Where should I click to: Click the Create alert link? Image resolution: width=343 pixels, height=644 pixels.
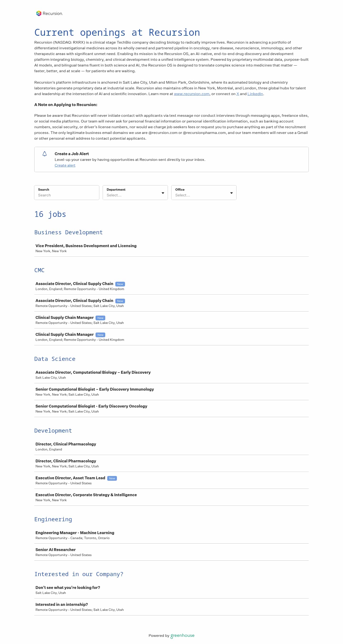coord(65,165)
